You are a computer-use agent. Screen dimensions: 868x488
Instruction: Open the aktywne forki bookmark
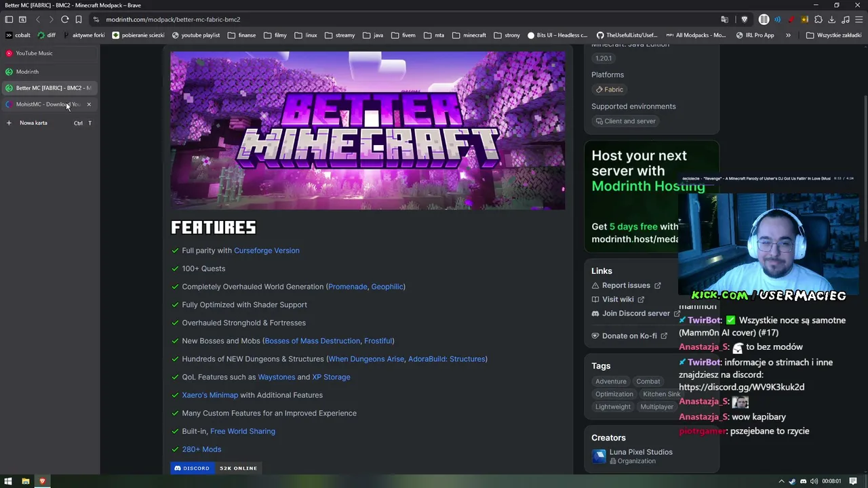[x=84, y=35]
